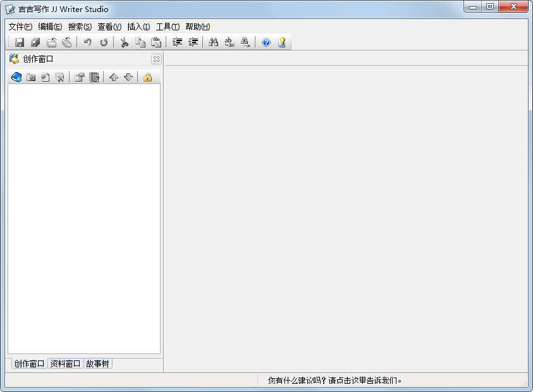The height and width of the screenshot is (392, 533).
Task: Toggle the lock icon in 创作窗口 panel
Action: pos(147,77)
